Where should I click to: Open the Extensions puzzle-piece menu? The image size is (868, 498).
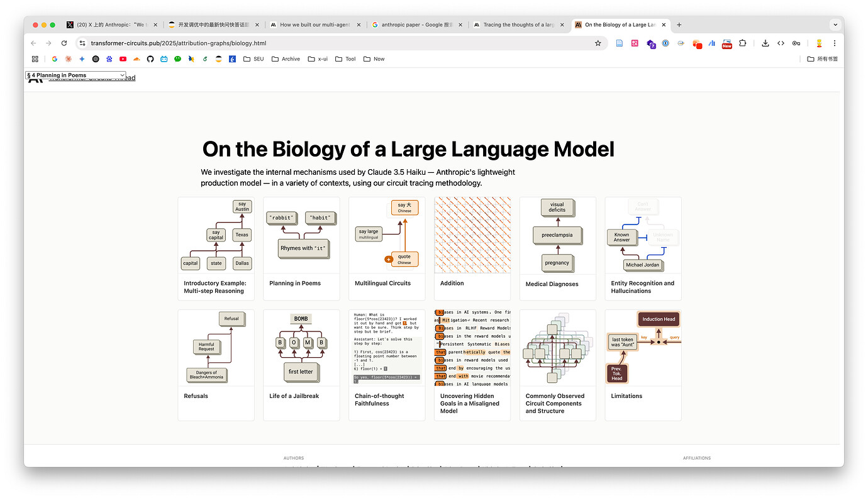(743, 43)
